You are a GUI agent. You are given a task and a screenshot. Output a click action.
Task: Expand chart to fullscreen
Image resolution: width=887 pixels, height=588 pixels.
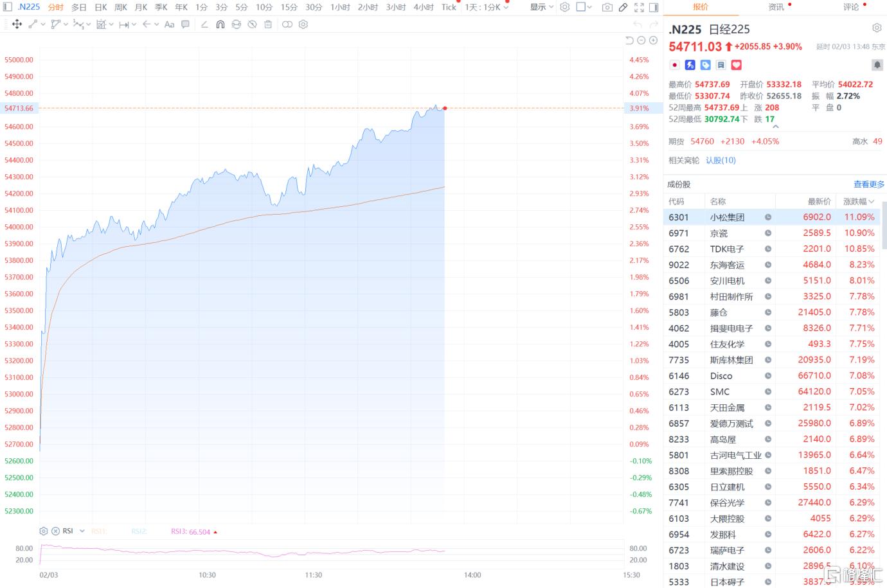(639, 7)
